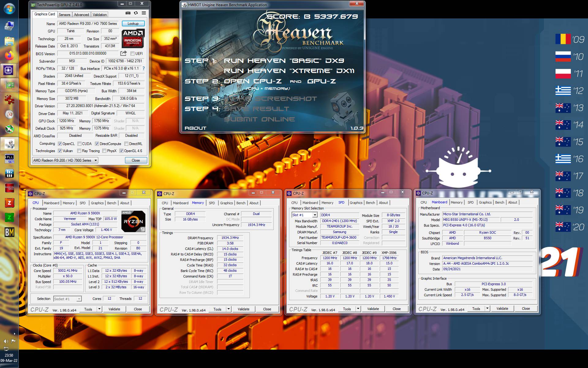Open About tab in the CPU-Z Mainboard window
The height and width of the screenshot is (368, 588).
point(513,202)
